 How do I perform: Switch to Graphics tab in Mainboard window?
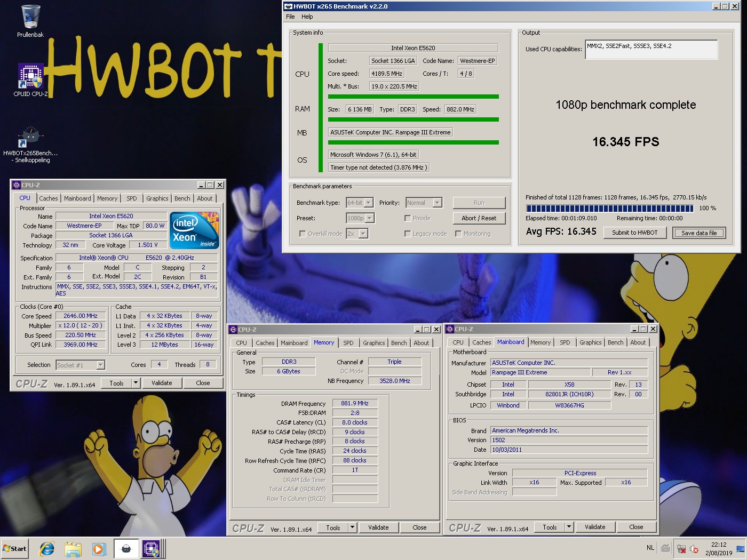[591, 342]
